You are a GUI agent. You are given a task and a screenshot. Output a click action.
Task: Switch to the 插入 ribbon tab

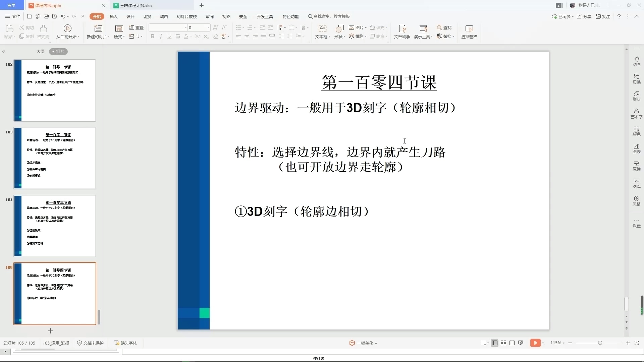tap(113, 16)
